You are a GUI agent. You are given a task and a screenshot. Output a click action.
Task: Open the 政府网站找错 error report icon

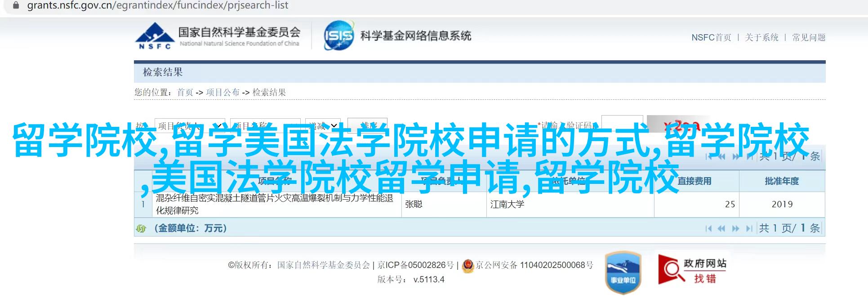(693, 269)
